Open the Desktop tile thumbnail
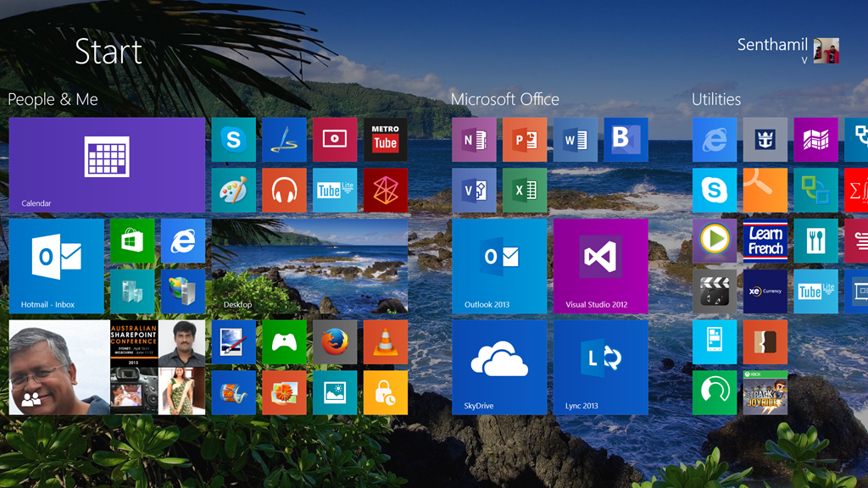Image resolution: width=868 pixels, height=488 pixels. pyautogui.click(x=310, y=266)
